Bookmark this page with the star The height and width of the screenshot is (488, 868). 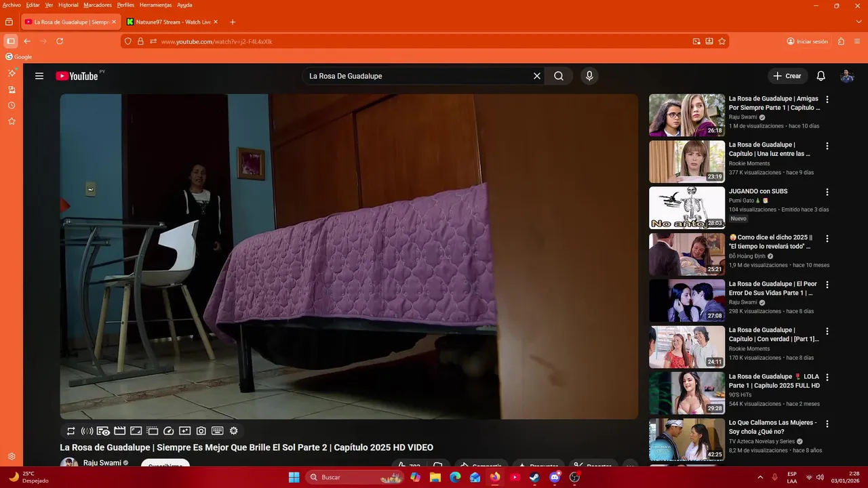click(722, 41)
